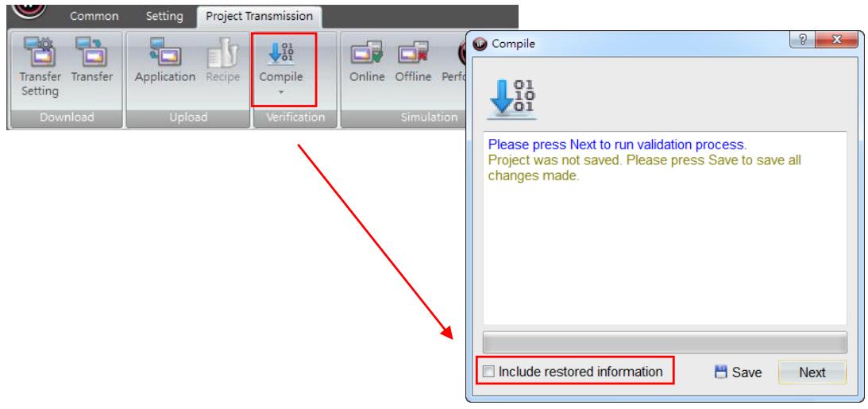Open the Setting tab
This screenshot has width=868, height=409.
point(164,16)
